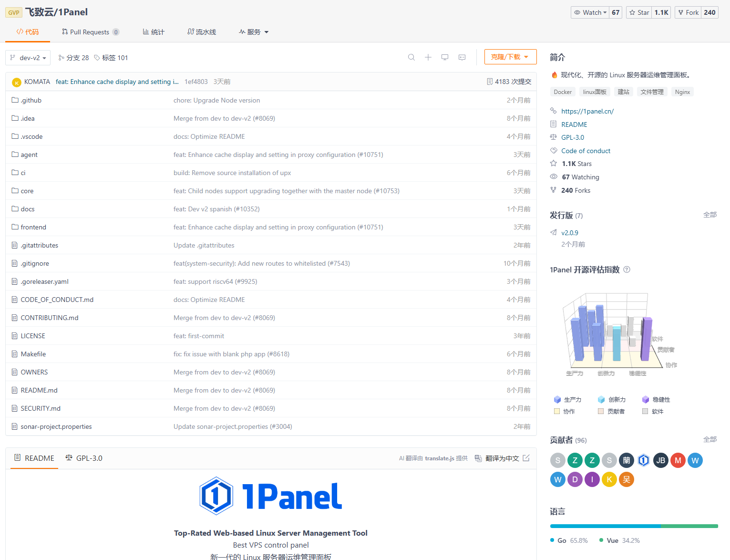Click commit message 'feat: support riscv64 (#9925)'
730x560 pixels.
click(x=215, y=281)
